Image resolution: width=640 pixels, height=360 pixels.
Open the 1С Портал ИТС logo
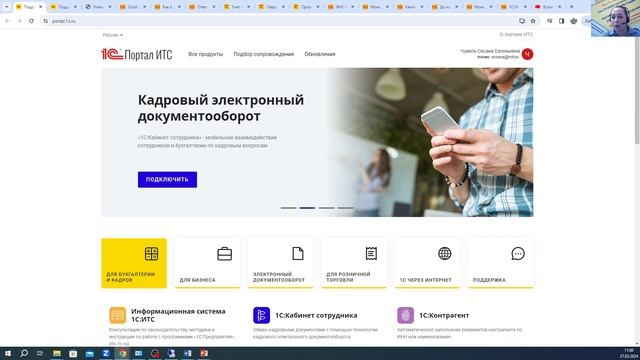click(137, 54)
